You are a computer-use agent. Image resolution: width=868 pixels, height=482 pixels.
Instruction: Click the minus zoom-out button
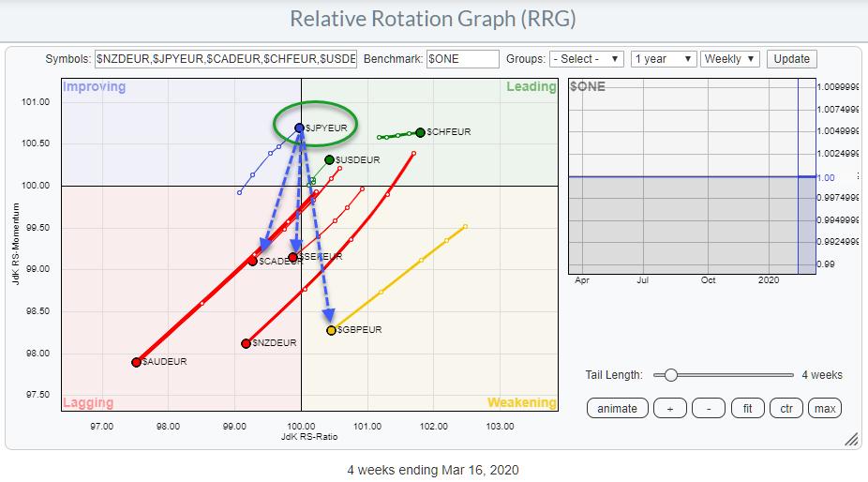click(709, 408)
